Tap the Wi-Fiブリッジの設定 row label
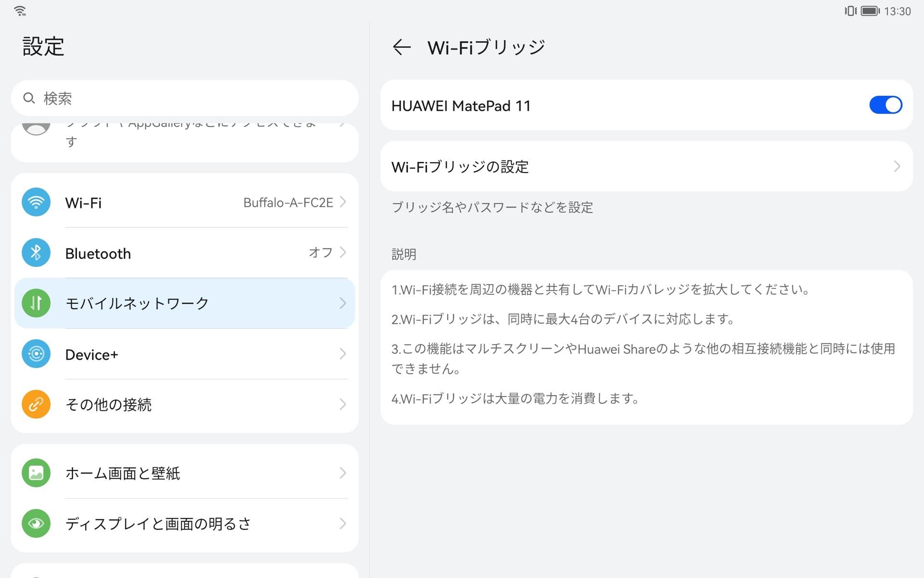 pyautogui.click(x=460, y=167)
